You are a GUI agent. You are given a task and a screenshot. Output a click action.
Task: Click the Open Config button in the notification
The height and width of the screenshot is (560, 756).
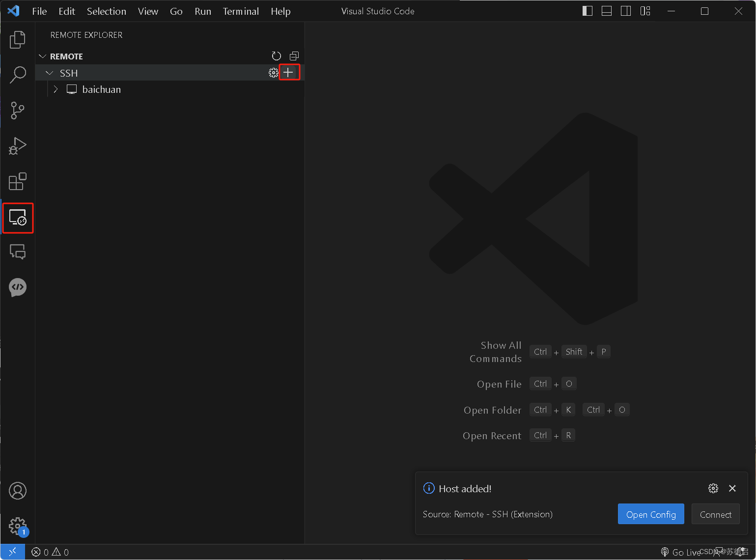650,514
